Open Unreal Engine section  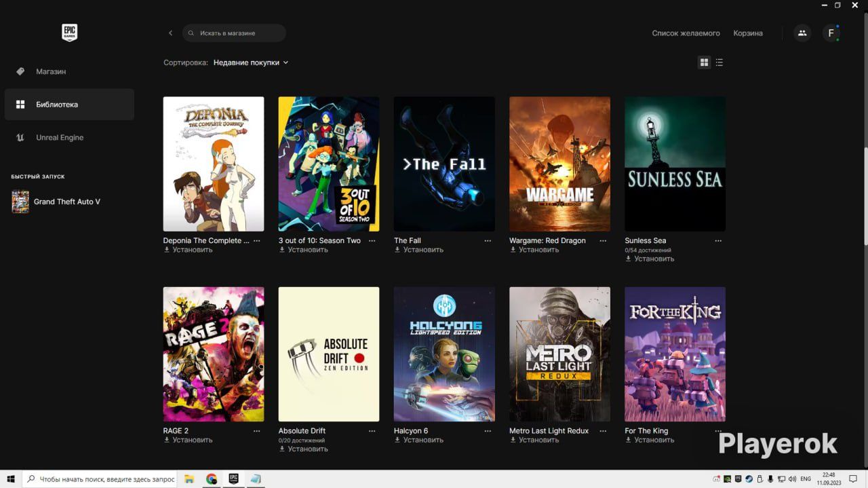[69, 137]
